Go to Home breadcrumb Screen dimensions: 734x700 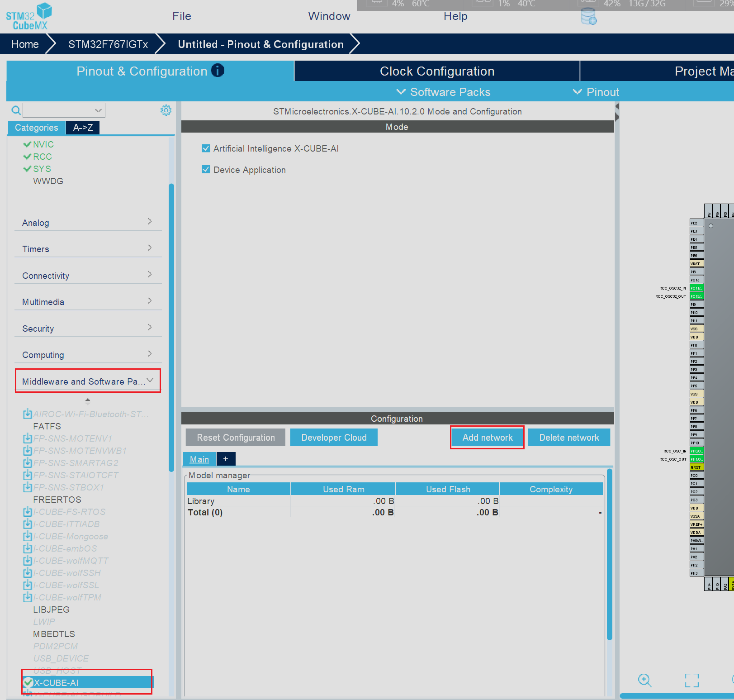coord(25,44)
